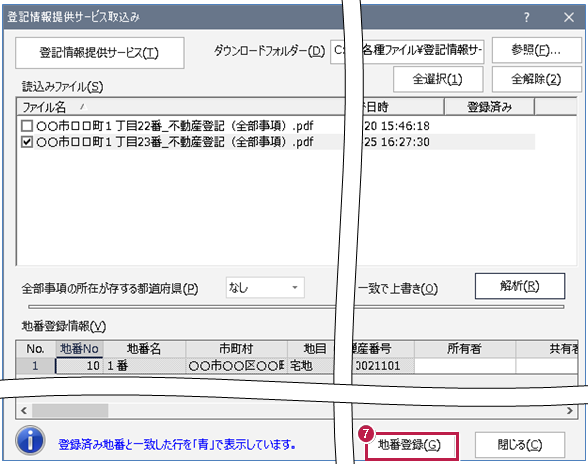Click the horizontal scrollbar right arrow

pyautogui.click(x=569, y=410)
